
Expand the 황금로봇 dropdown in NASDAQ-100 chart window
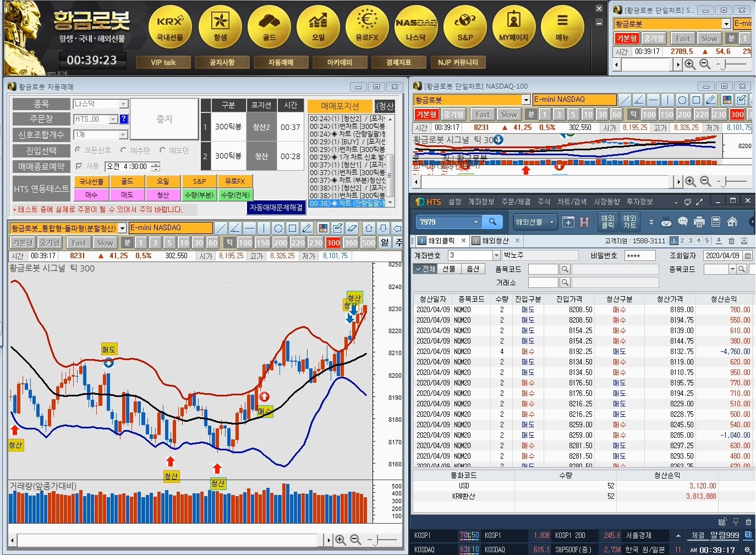pyautogui.click(x=526, y=100)
